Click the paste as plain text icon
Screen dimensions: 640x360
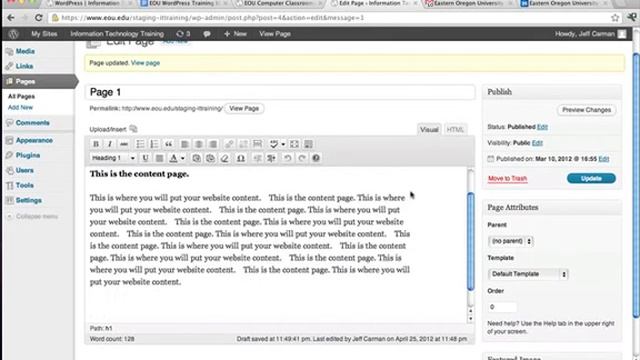[x=196, y=158]
